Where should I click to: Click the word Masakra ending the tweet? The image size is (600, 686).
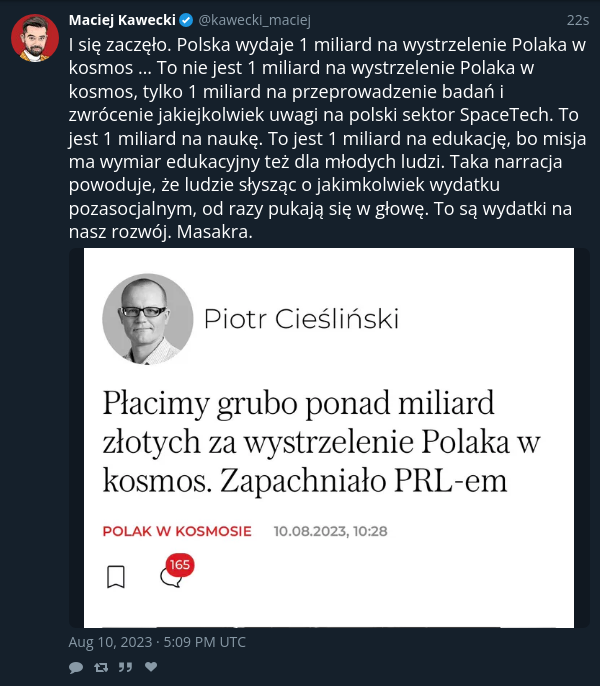tap(214, 232)
